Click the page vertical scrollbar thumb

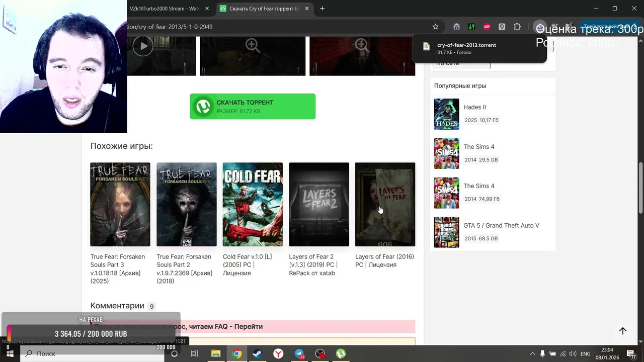pyautogui.click(x=640, y=188)
